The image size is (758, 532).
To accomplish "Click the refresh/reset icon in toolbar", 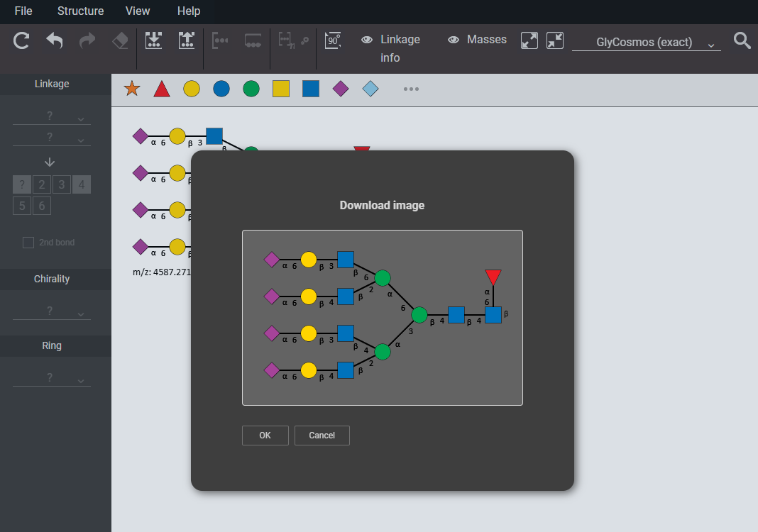I will (22, 40).
